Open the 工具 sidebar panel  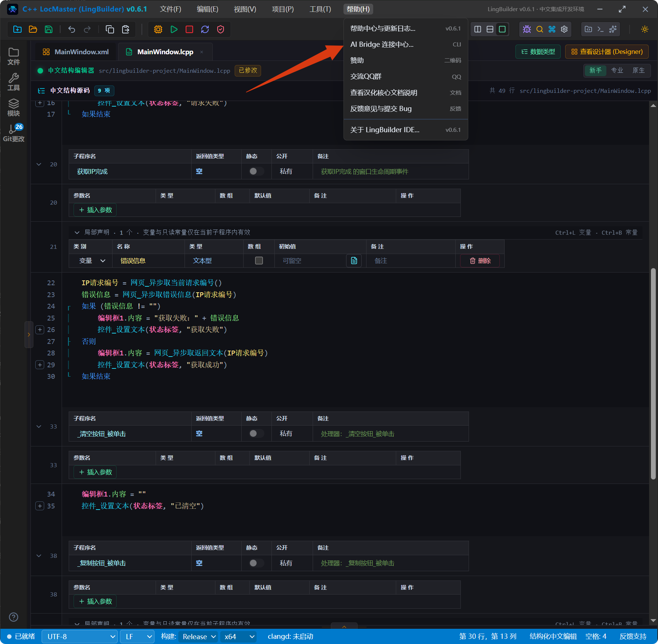pyautogui.click(x=14, y=82)
